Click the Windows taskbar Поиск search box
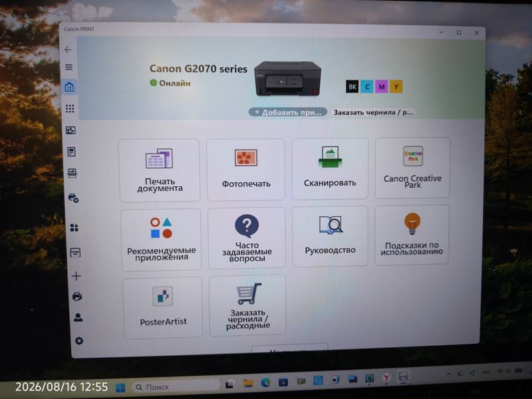 (176, 386)
